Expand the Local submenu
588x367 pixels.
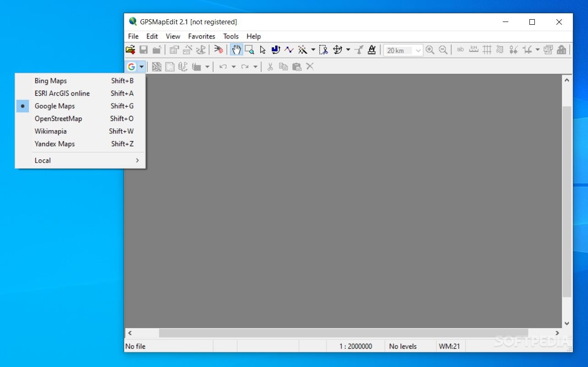click(80, 160)
